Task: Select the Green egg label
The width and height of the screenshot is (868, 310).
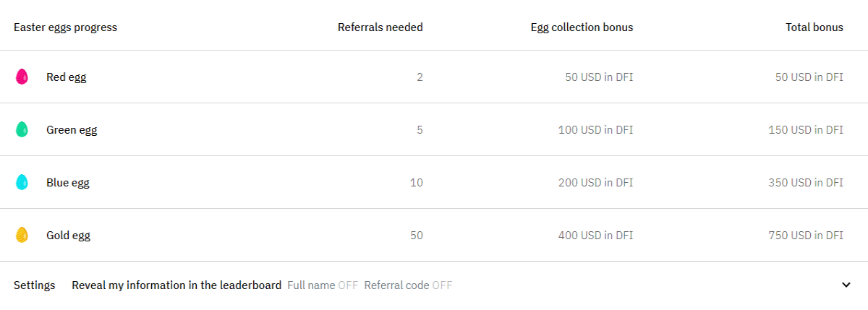Action: pos(72,130)
